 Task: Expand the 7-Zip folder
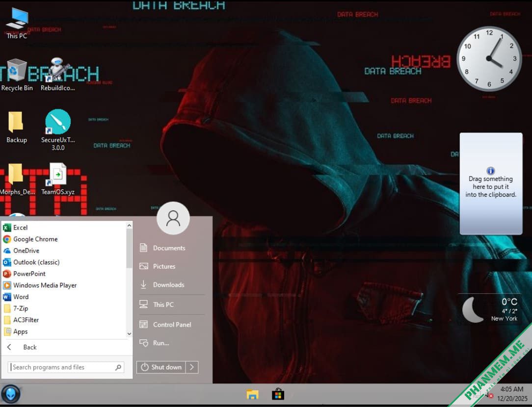point(63,308)
